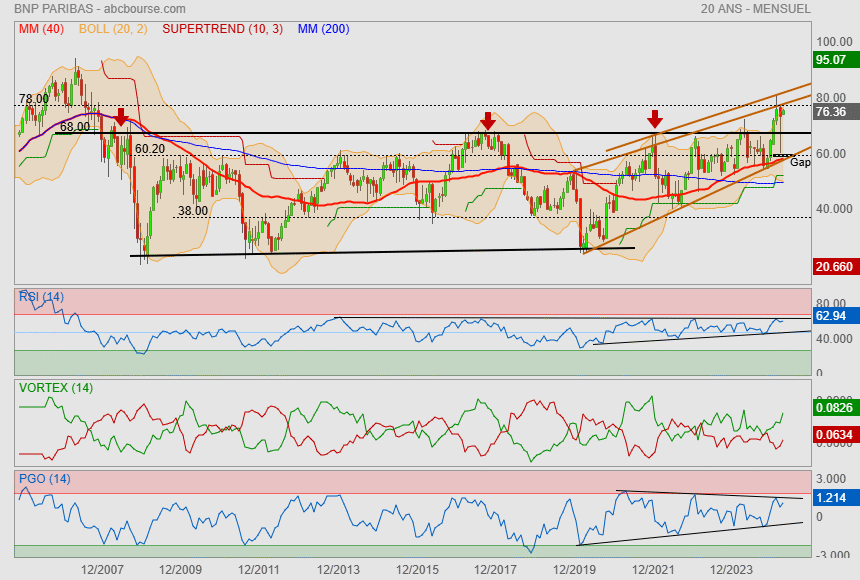Click the 12/2019 date on time axis

[x=575, y=569]
